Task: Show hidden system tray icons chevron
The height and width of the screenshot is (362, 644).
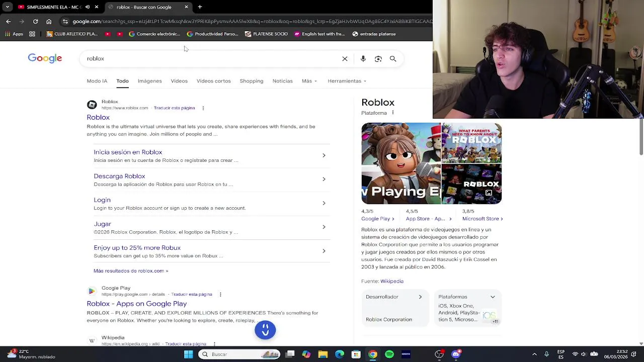Action: click(x=534, y=354)
